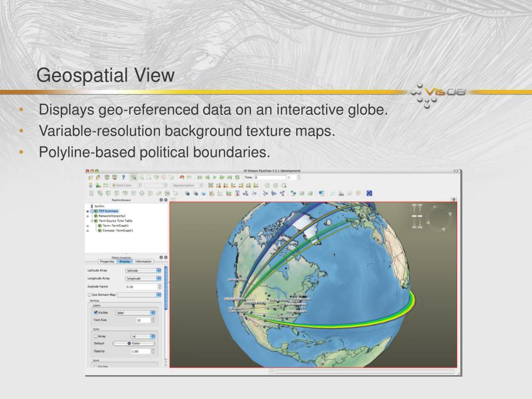This screenshot has width=532, height=399.
Task: Open the Solid Color dropdown
Action: click(127, 185)
